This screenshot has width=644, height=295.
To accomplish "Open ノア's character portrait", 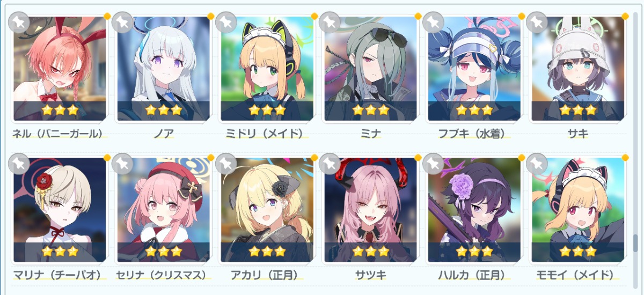I will (163, 68).
